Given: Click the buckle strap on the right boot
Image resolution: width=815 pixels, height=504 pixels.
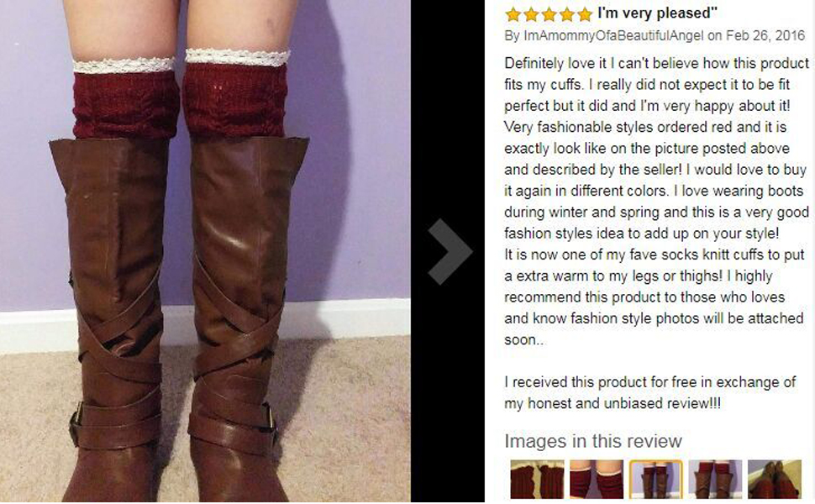Looking at the screenshot, I should click(233, 422).
